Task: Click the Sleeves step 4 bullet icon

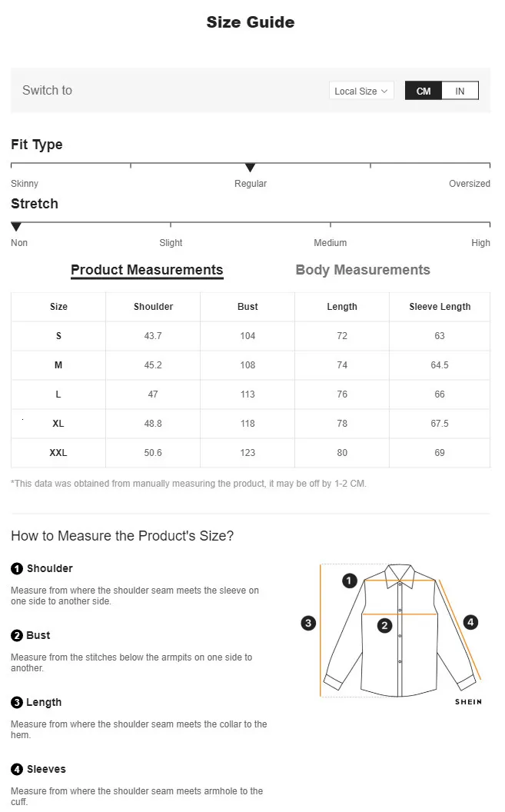Action: click(x=17, y=770)
